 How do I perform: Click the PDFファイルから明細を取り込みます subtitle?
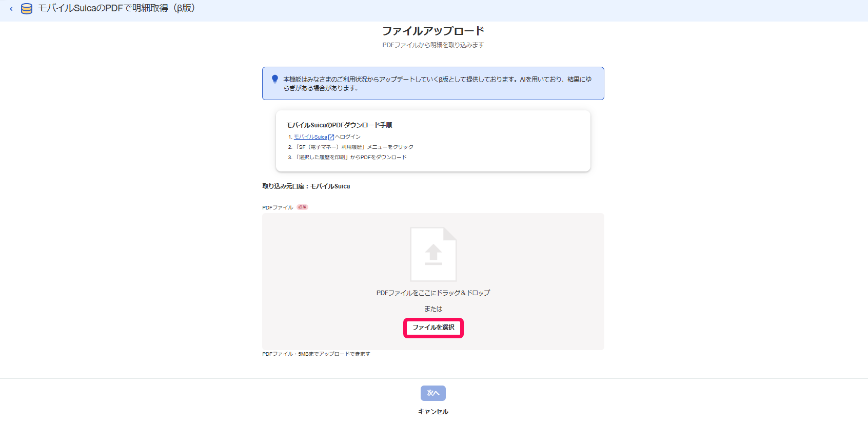433,45
